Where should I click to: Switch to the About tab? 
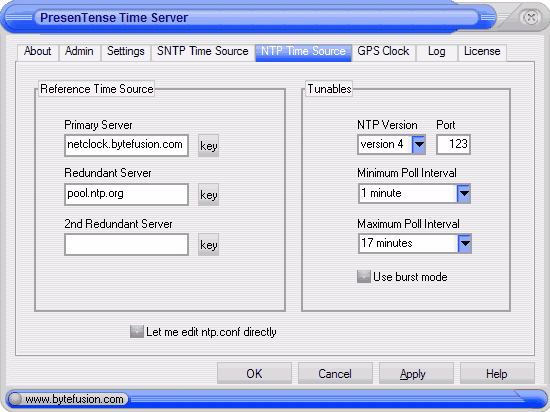tap(38, 52)
